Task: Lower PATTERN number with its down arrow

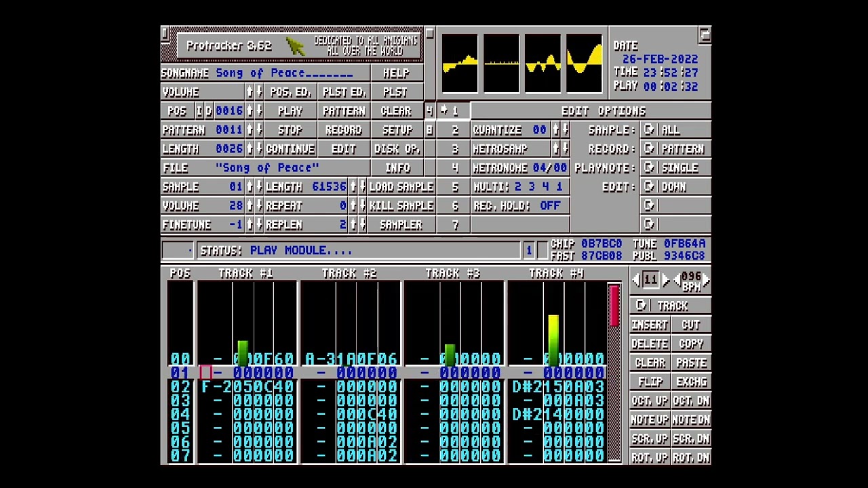Action: [x=259, y=130]
